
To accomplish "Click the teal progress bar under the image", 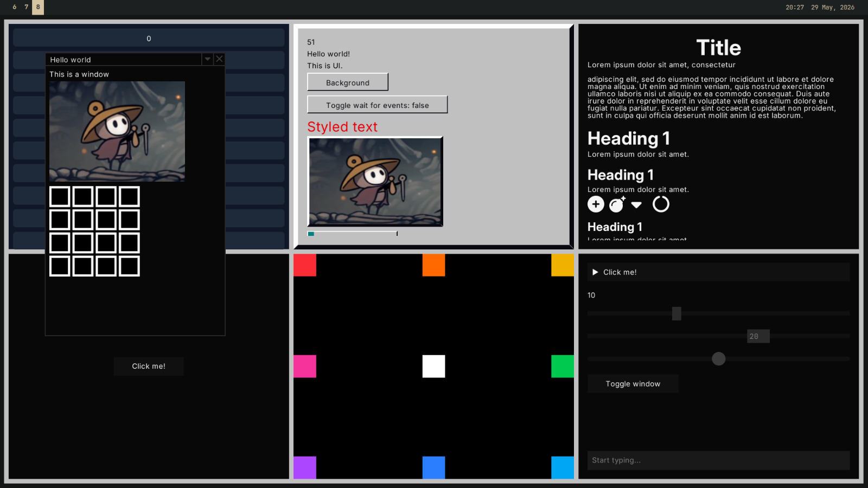I will (x=353, y=234).
